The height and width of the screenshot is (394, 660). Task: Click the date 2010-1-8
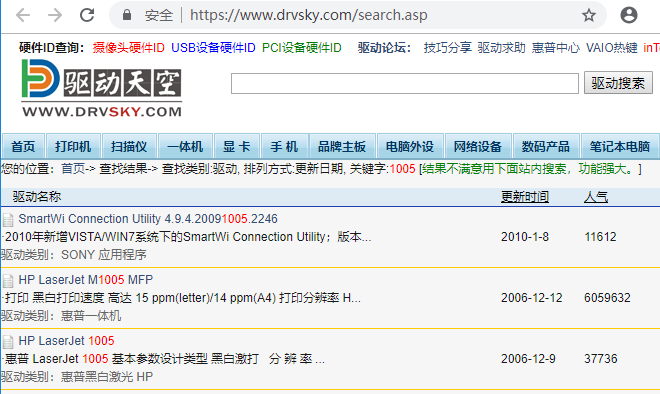coord(525,237)
